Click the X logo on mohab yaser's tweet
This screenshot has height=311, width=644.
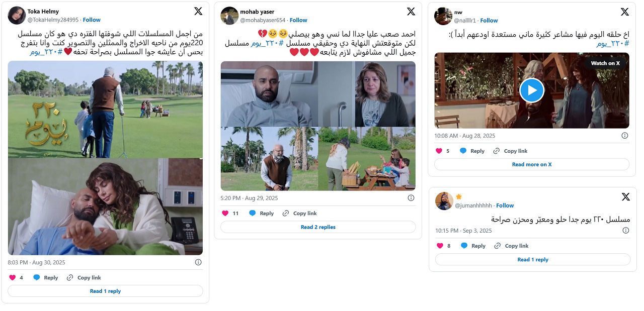(411, 12)
